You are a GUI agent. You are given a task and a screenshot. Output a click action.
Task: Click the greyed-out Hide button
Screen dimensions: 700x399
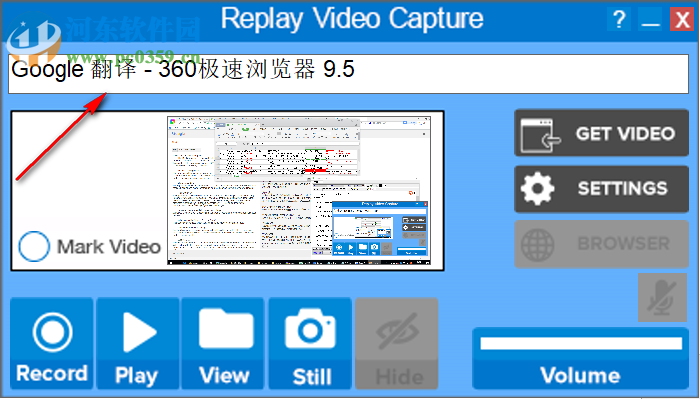click(x=396, y=343)
